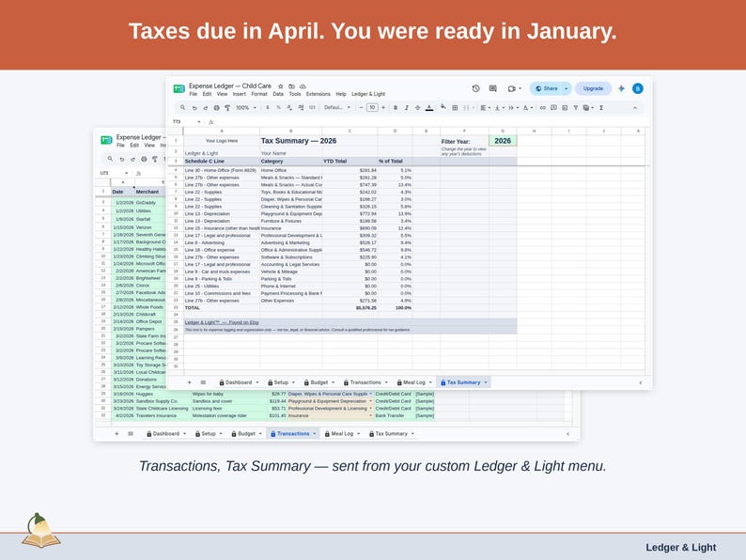The width and height of the screenshot is (746, 560).
Task: Click the print icon in front toolbar
Action: 216,108
